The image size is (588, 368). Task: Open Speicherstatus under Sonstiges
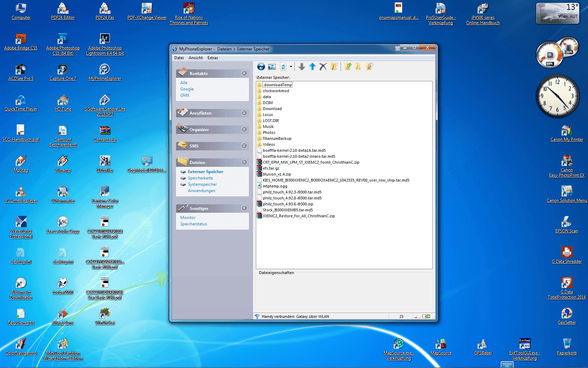[x=194, y=224]
